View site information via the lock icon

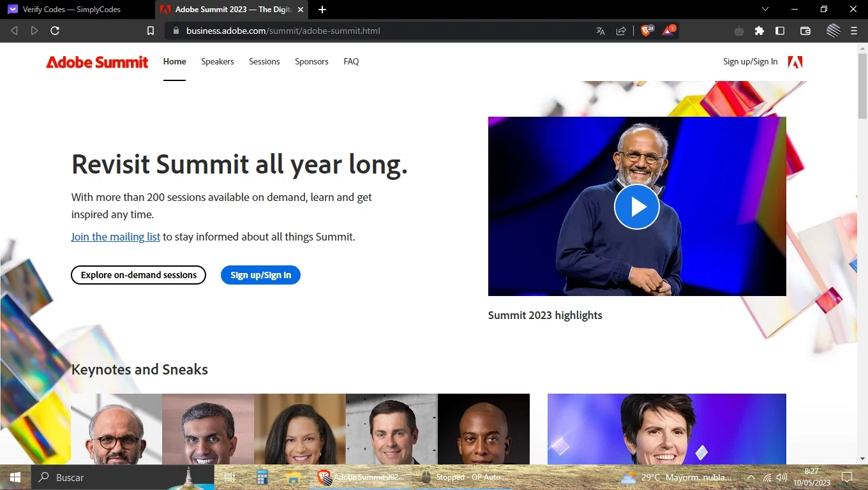point(176,31)
